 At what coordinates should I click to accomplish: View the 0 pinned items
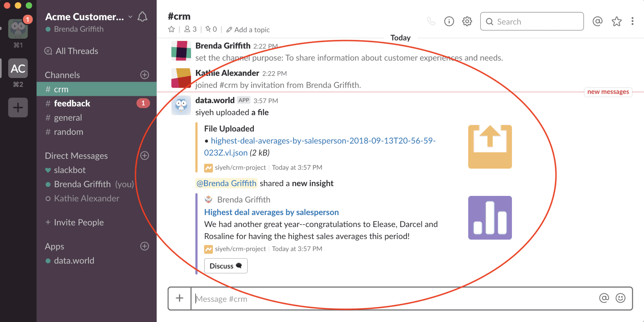[211, 29]
